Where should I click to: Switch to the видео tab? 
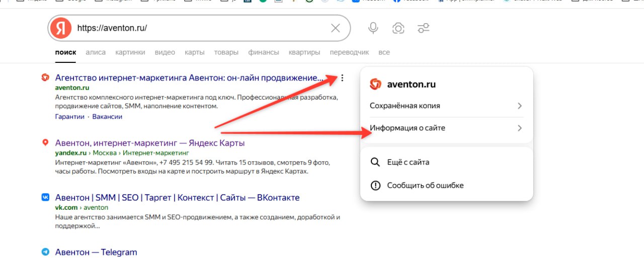pos(165,52)
